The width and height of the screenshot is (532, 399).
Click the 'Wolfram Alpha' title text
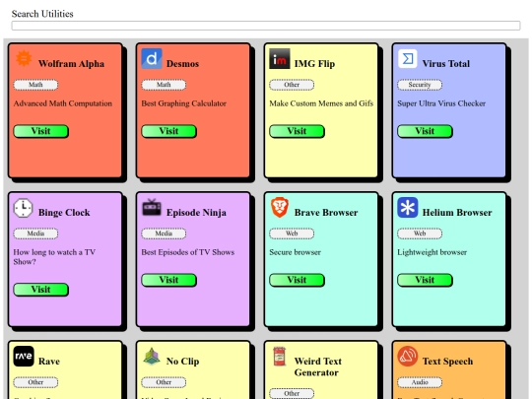(x=71, y=64)
